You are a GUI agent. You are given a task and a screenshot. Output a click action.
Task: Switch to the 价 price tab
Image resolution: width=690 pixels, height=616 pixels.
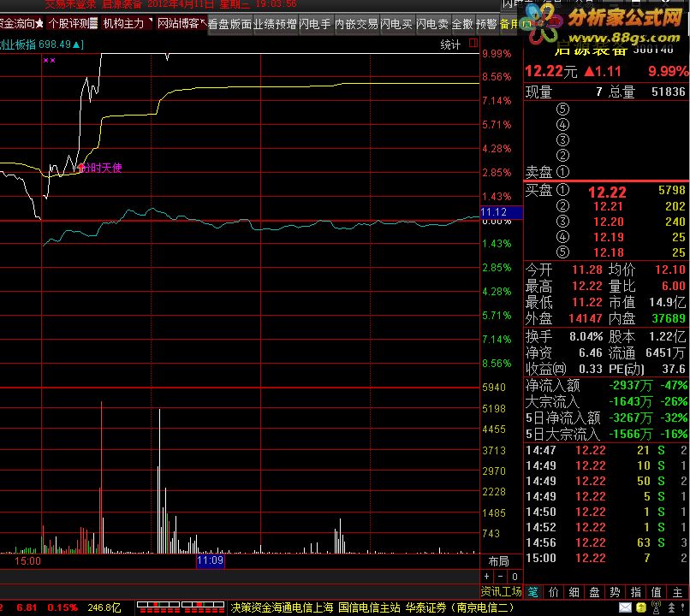pyautogui.click(x=554, y=592)
